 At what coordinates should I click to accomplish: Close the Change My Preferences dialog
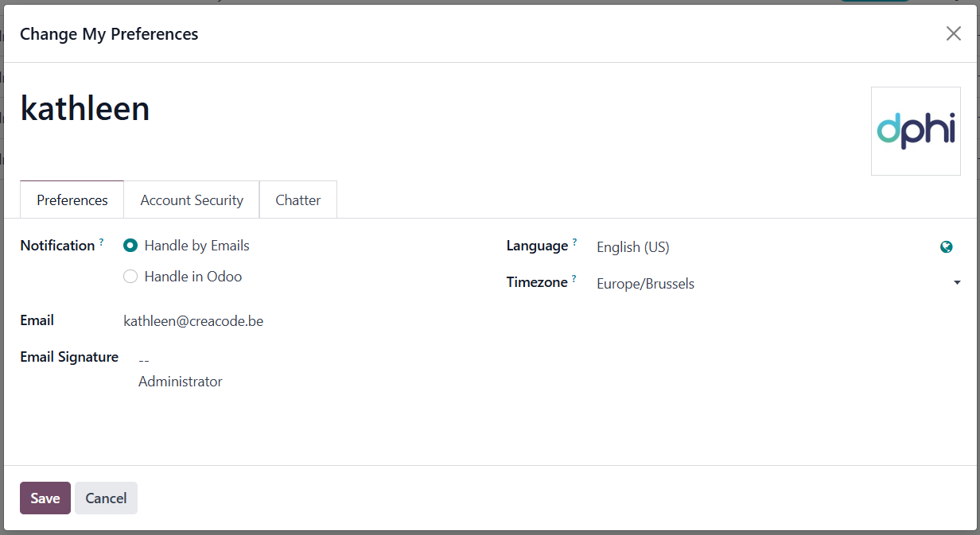(x=953, y=33)
